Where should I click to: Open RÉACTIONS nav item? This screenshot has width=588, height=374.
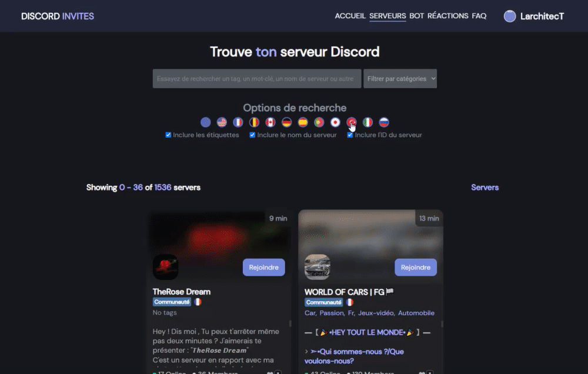point(447,16)
